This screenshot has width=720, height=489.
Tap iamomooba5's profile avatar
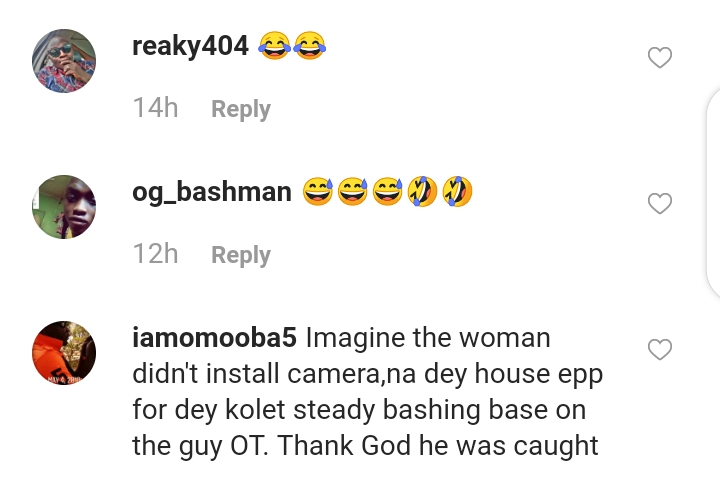(x=64, y=352)
